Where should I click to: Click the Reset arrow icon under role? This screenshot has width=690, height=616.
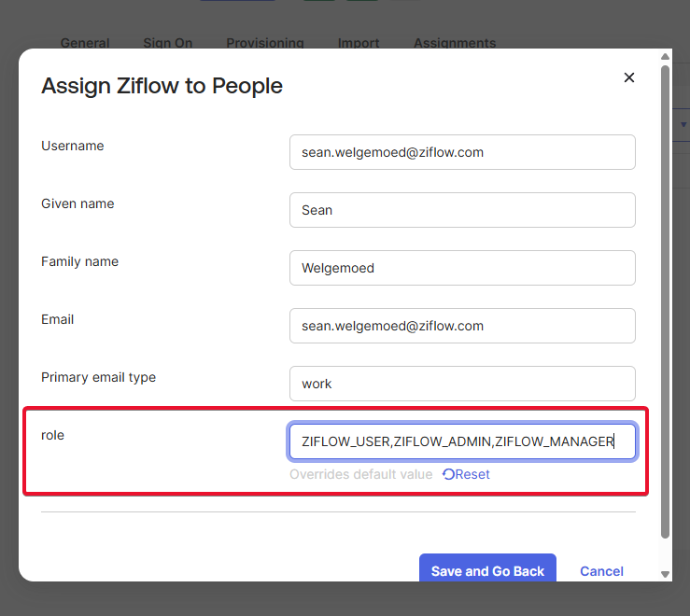click(448, 474)
